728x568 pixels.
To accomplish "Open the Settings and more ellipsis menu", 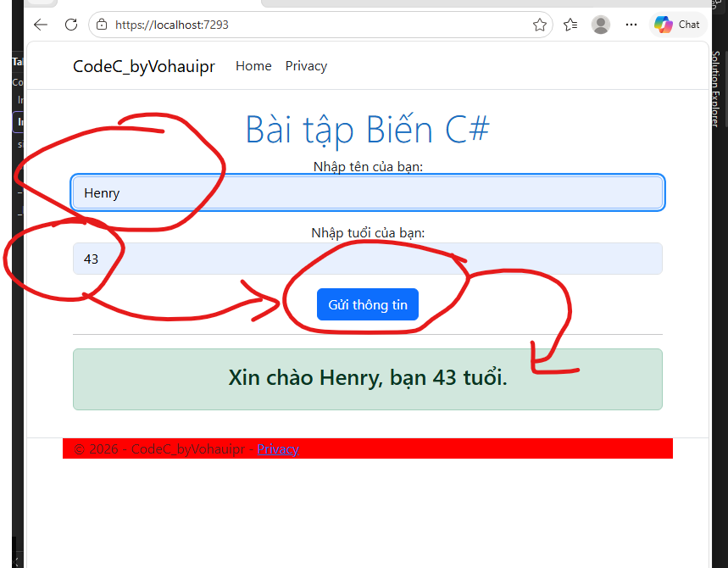I will [631, 25].
